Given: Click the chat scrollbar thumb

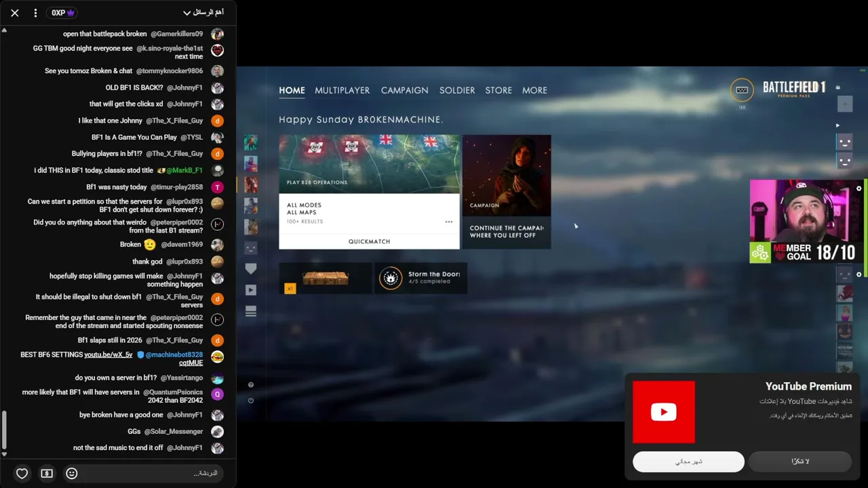Looking at the screenshot, I should point(4,430).
